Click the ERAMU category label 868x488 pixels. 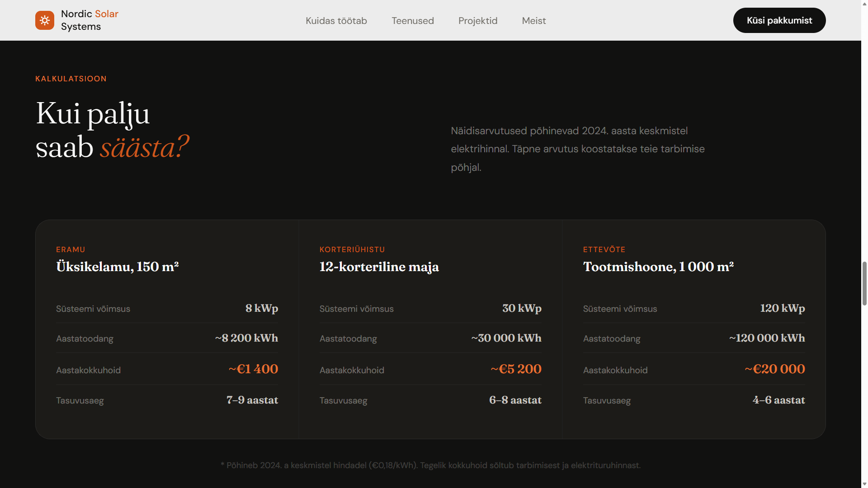(71, 249)
